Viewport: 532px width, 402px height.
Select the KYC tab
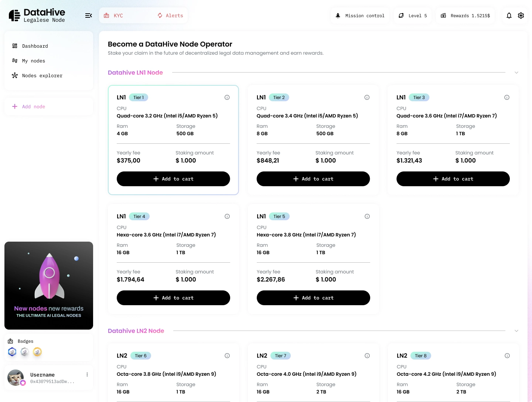tap(114, 16)
